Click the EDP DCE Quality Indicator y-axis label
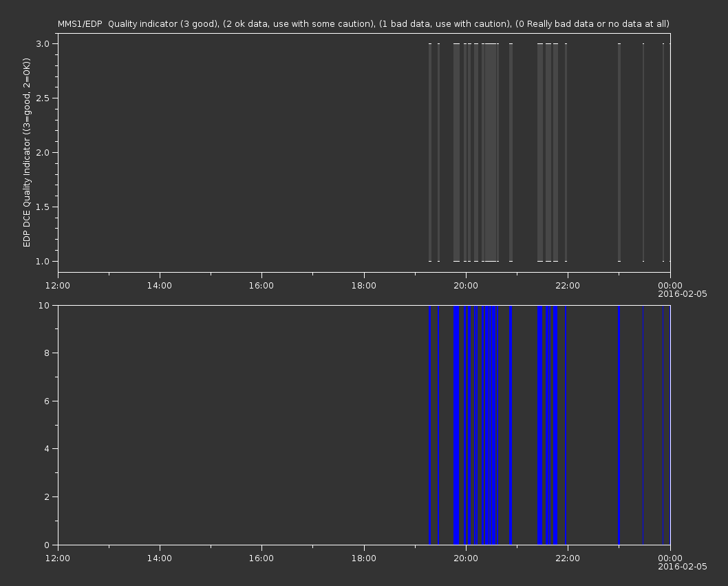The height and width of the screenshot is (586, 728). 26,152
